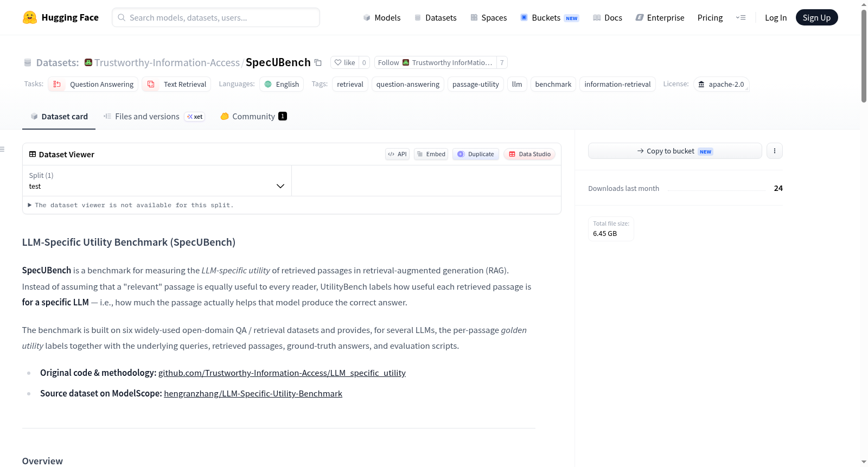The width and height of the screenshot is (868, 467).
Task: Click the like count 0
Action: click(x=364, y=62)
